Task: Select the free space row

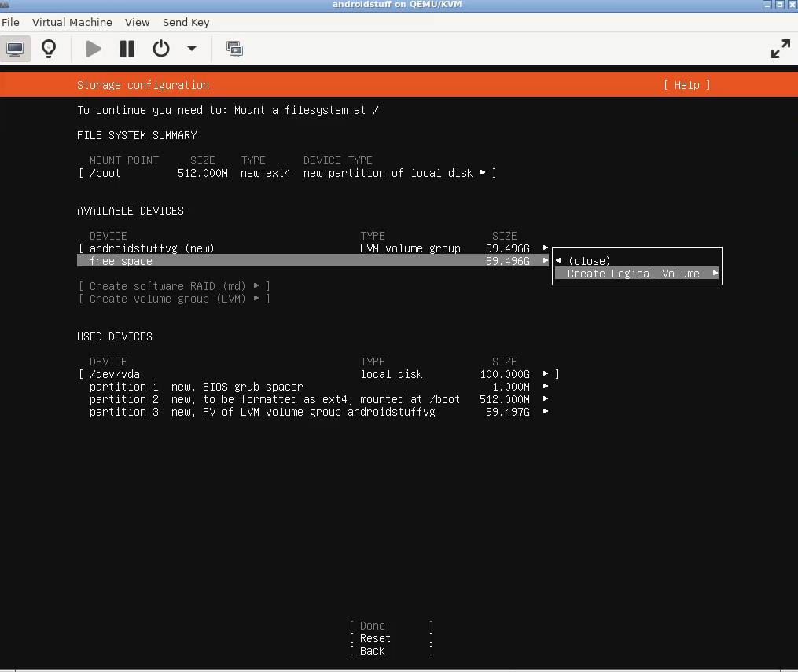Action: (313, 260)
